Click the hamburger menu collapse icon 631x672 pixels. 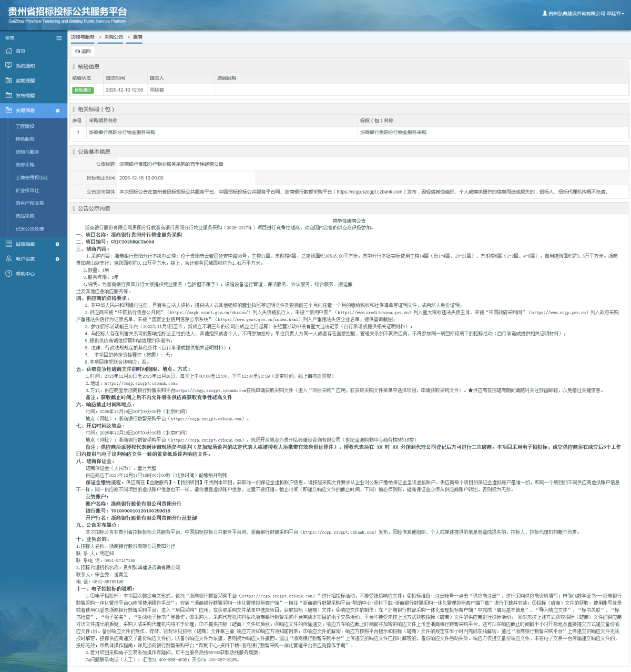59,38
